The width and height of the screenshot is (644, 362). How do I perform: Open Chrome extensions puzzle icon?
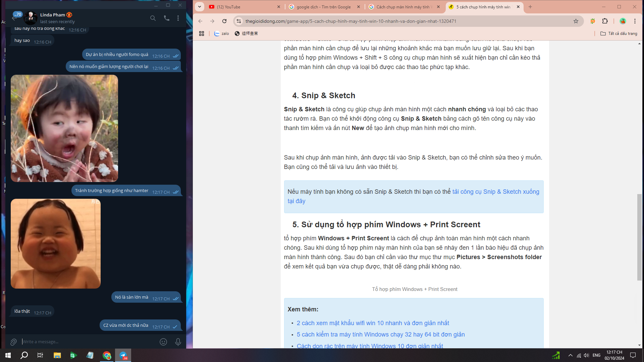[605, 21]
